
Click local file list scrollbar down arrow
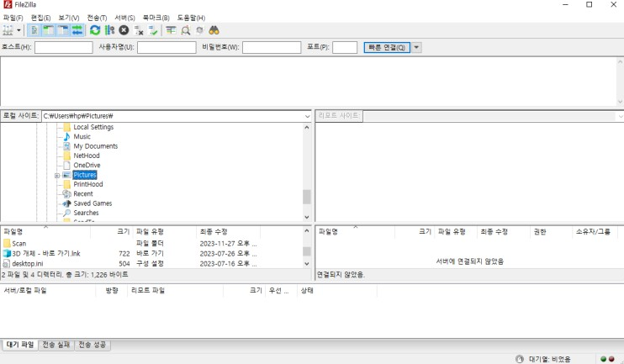point(306,264)
